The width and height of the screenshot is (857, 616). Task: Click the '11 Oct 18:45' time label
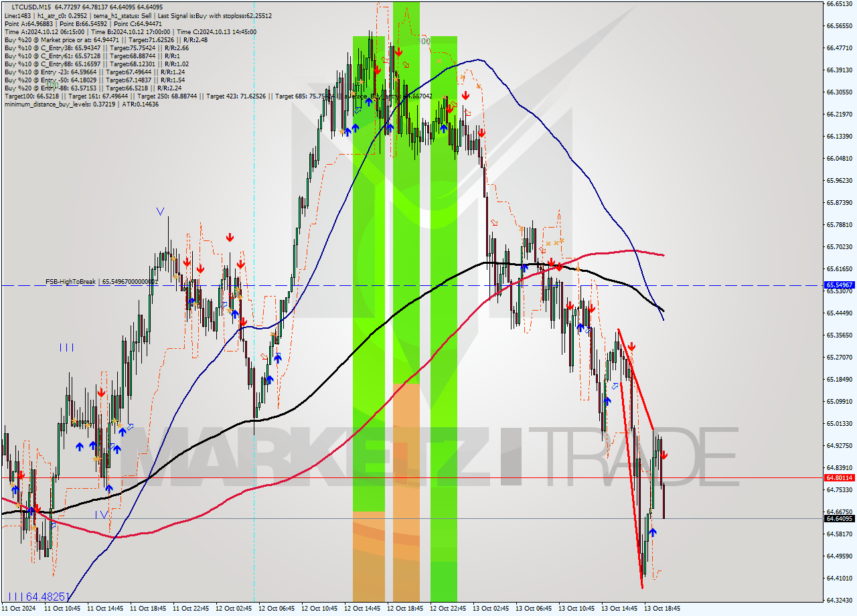click(148, 609)
